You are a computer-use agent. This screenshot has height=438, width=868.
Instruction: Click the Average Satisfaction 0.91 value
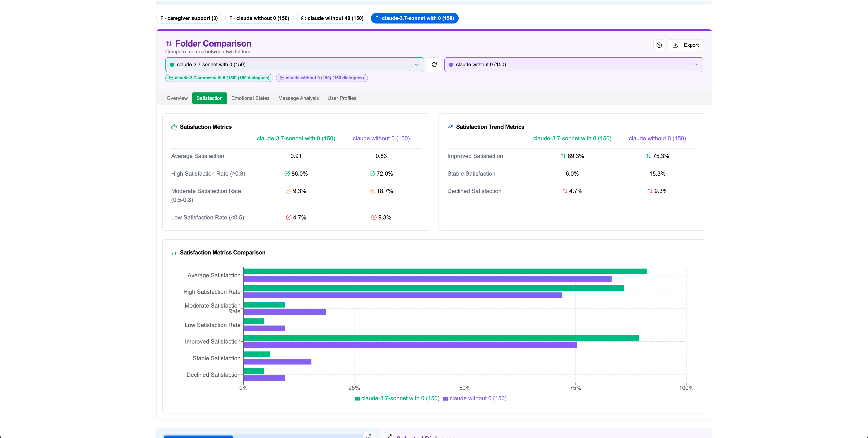[296, 156]
